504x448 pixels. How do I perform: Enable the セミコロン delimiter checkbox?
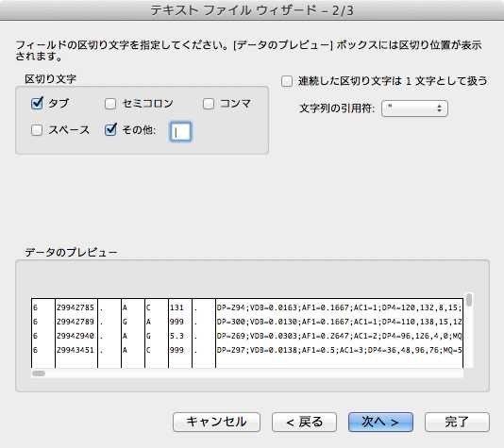pos(110,104)
